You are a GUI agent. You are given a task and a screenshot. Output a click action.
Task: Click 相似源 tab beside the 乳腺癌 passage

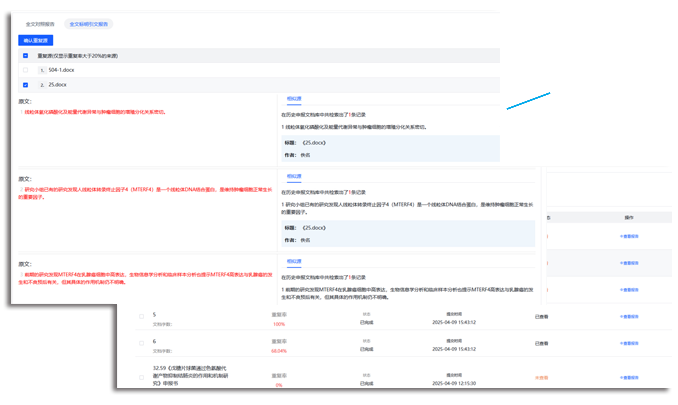coord(294,262)
